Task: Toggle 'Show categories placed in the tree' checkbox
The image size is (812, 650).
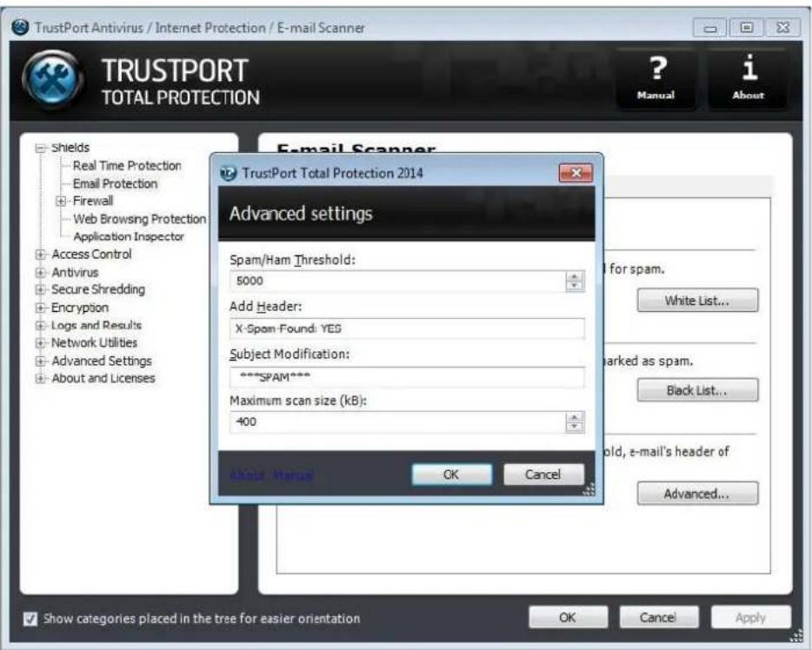Action: point(30,619)
